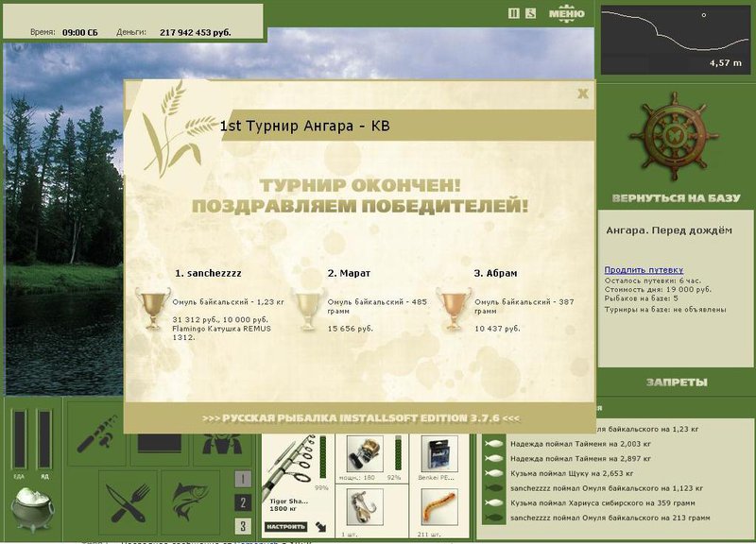
Task: Click the depth profile chart
Action: click(x=676, y=40)
